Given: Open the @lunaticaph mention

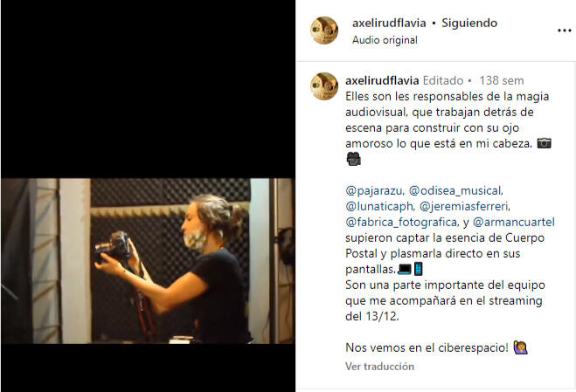Looking at the screenshot, I should tap(380, 207).
